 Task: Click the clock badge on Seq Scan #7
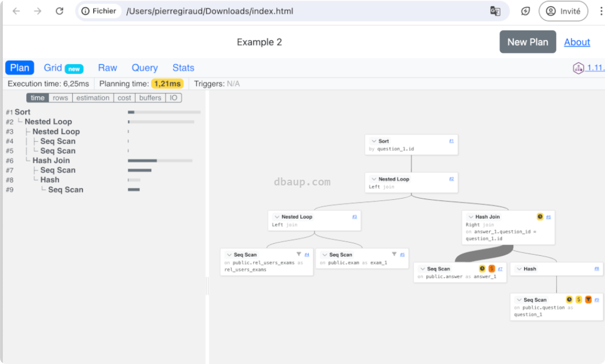coord(482,269)
